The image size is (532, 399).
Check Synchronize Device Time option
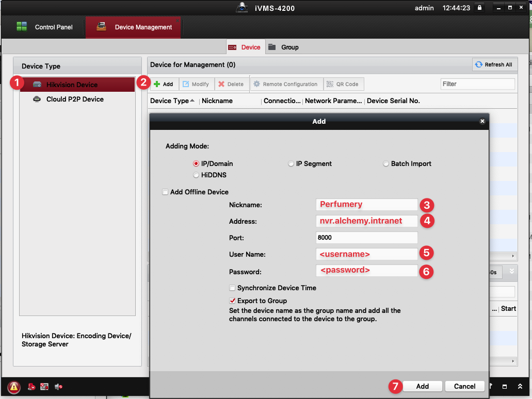232,288
